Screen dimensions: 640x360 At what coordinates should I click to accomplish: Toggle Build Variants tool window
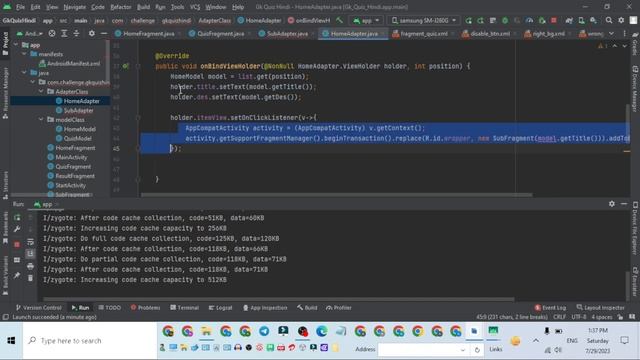point(5,275)
